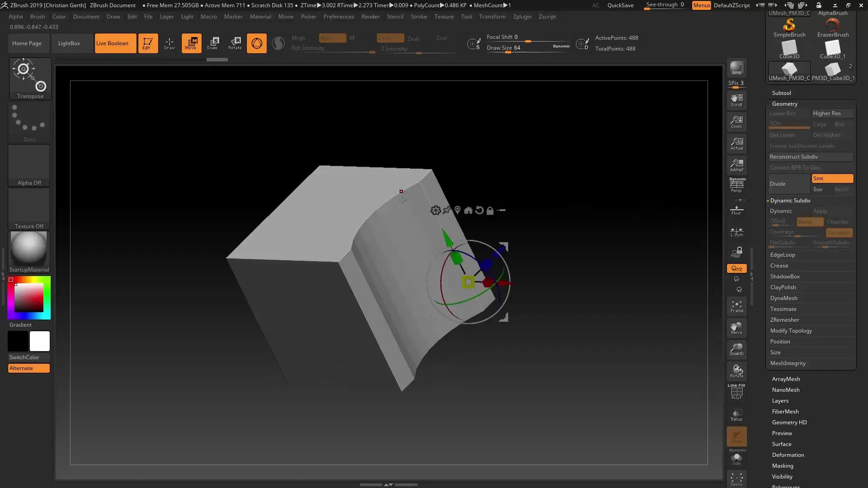
Task: Open the Preferences menu
Action: [x=339, y=17]
